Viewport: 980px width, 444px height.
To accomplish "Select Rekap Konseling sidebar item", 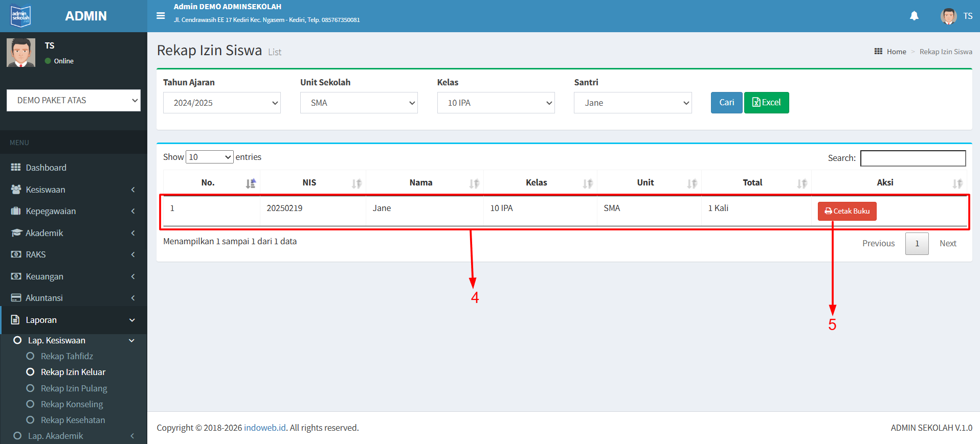I will click(x=72, y=404).
